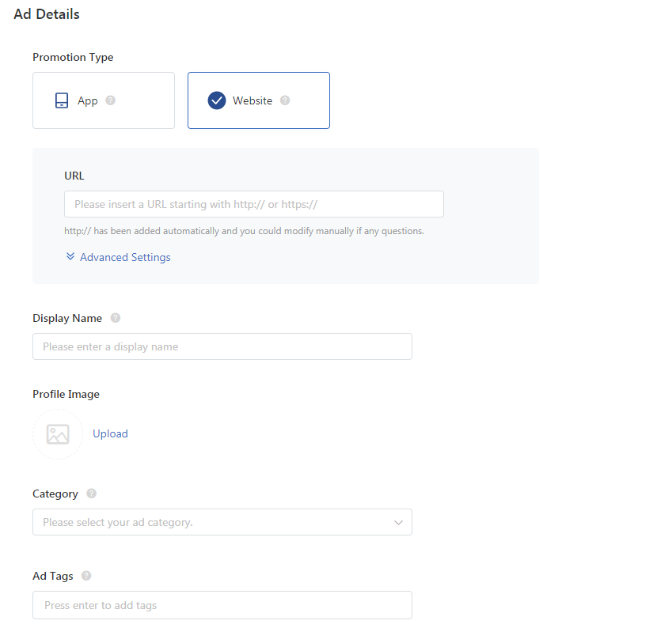
Task: Click the help icon beside App
Action: (111, 100)
